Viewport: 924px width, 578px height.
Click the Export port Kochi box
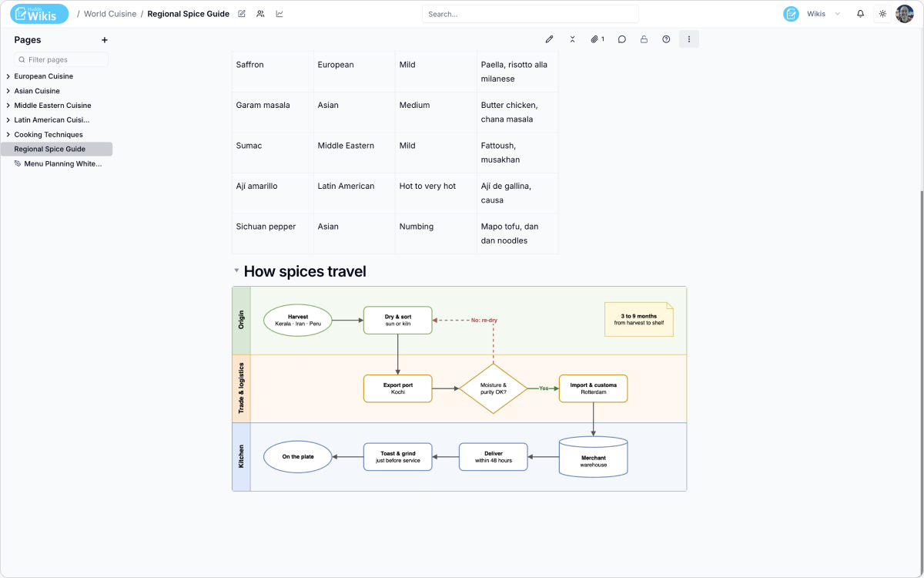coord(398,388)
